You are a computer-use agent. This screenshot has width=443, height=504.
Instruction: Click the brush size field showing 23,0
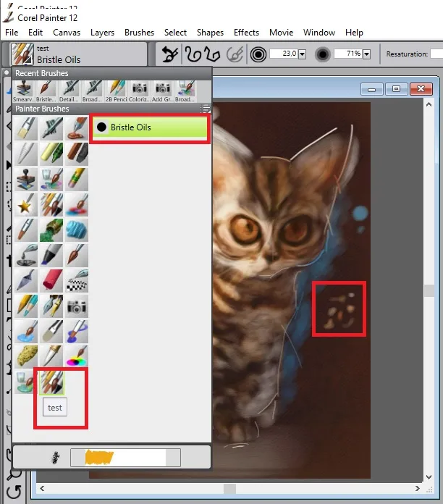click(x=284, y=54)
